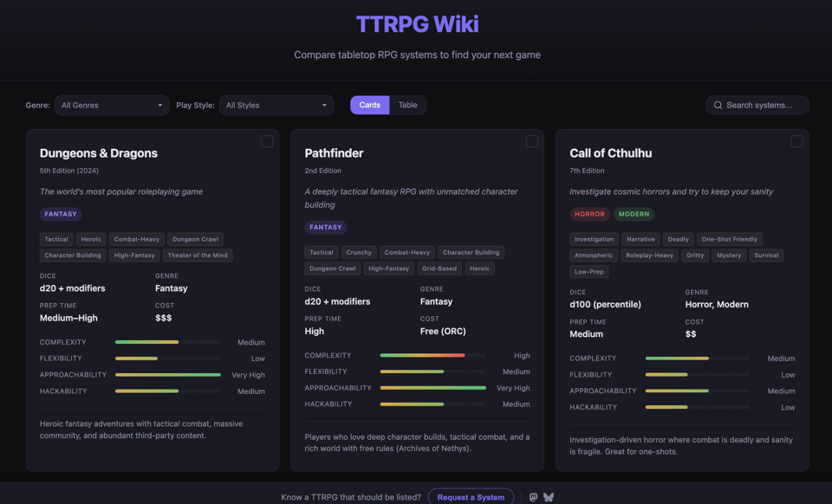Expand the chevron on the All Styles selector
Viewport: 832px width, 504px height.
point(325,105)
